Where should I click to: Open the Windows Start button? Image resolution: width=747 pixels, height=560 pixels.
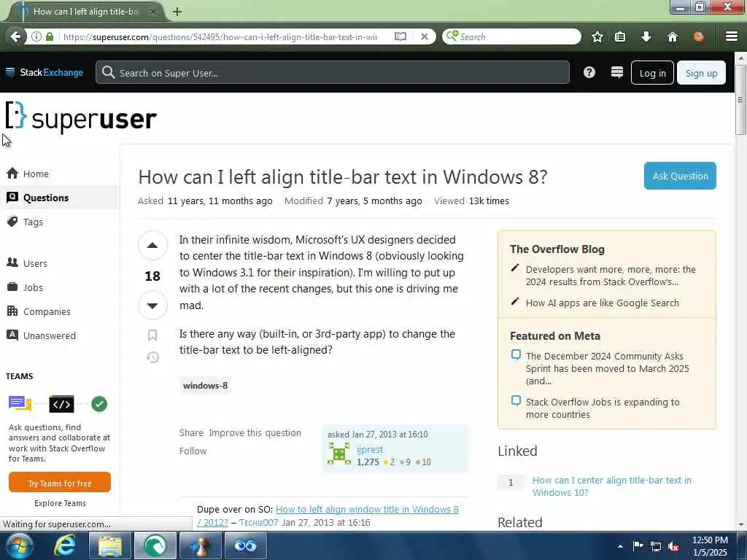click(19, 545)
